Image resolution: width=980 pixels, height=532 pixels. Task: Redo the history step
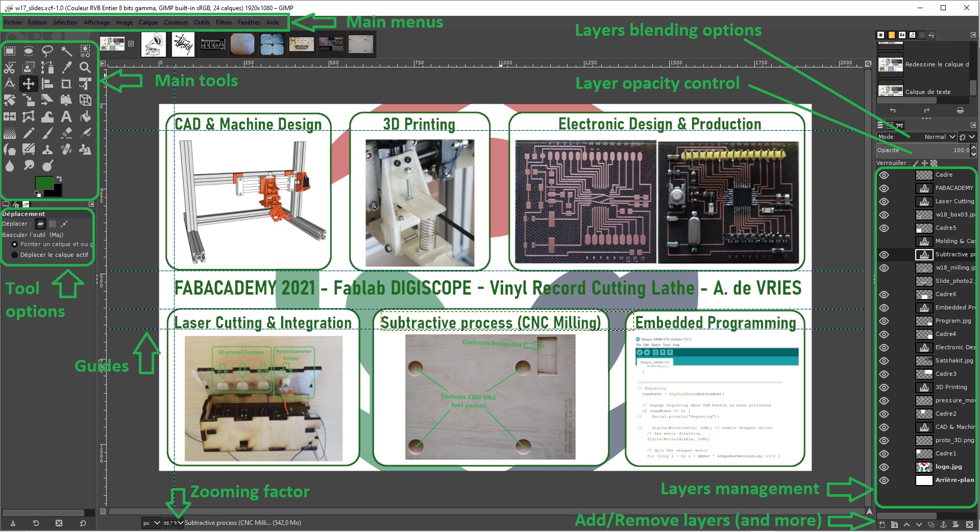pyautogui.click(x=926, y=110)
